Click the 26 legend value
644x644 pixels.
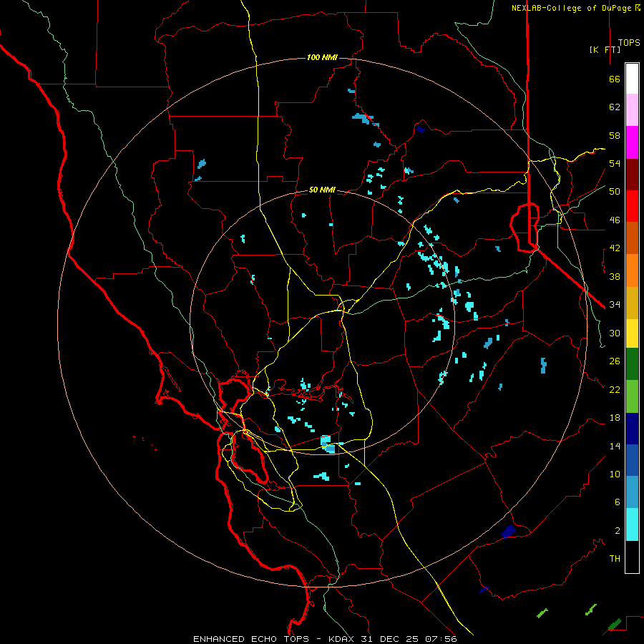click(615, 361)
